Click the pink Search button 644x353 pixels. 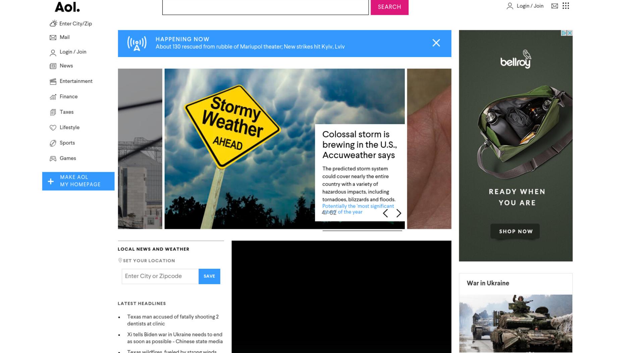click(x=389, y=7)
